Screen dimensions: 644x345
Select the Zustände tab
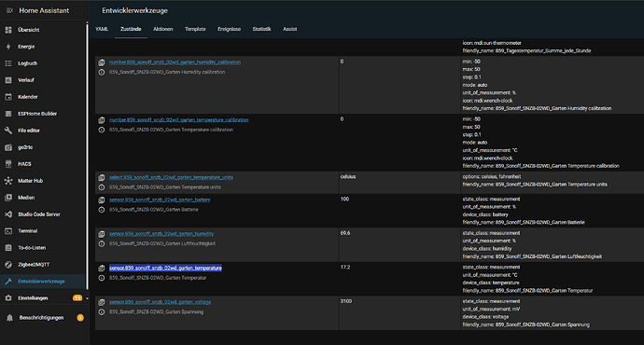[x=131, y=29]
